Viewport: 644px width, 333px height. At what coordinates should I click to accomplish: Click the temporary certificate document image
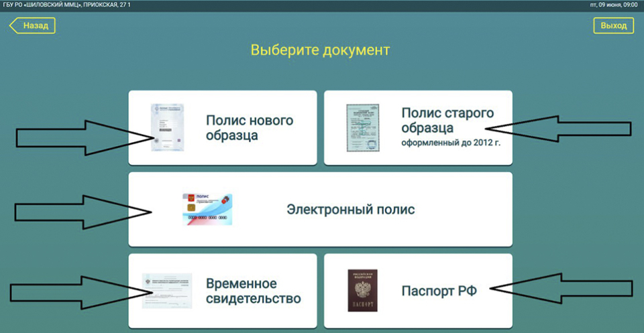[x=167, y=291]
